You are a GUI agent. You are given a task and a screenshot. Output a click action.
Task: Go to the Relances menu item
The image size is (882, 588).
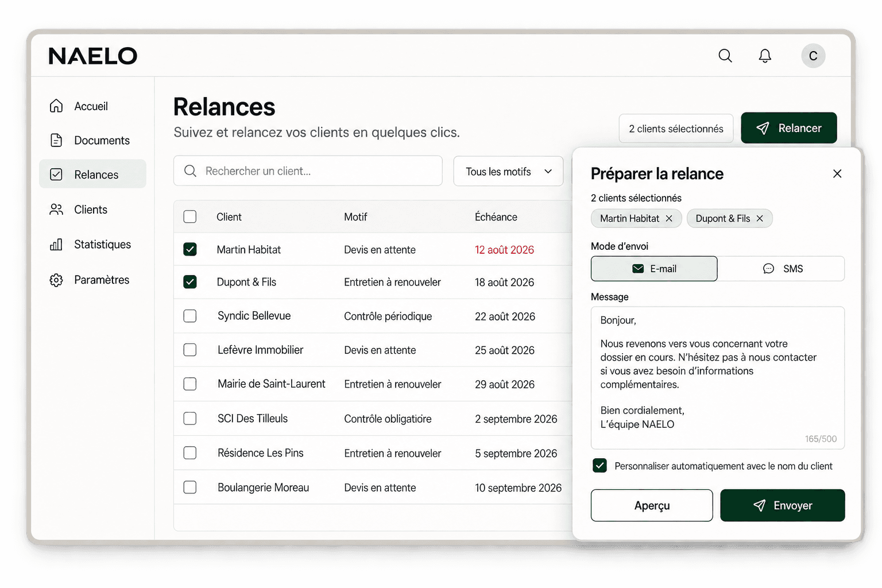pos(92,174)
